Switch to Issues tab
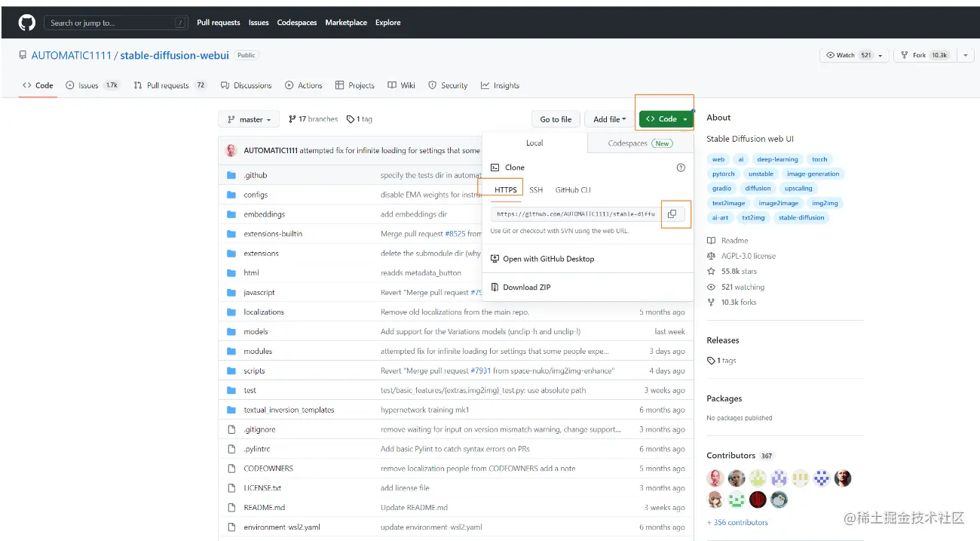 coord(93,85)
